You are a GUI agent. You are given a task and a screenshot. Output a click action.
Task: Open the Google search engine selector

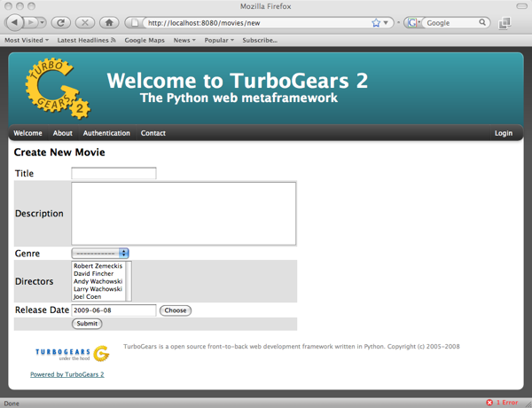point(414,23)
